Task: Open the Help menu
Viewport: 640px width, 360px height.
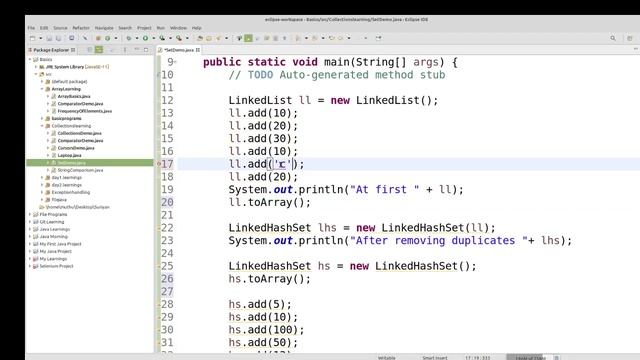Action: (x=196, y=28)
